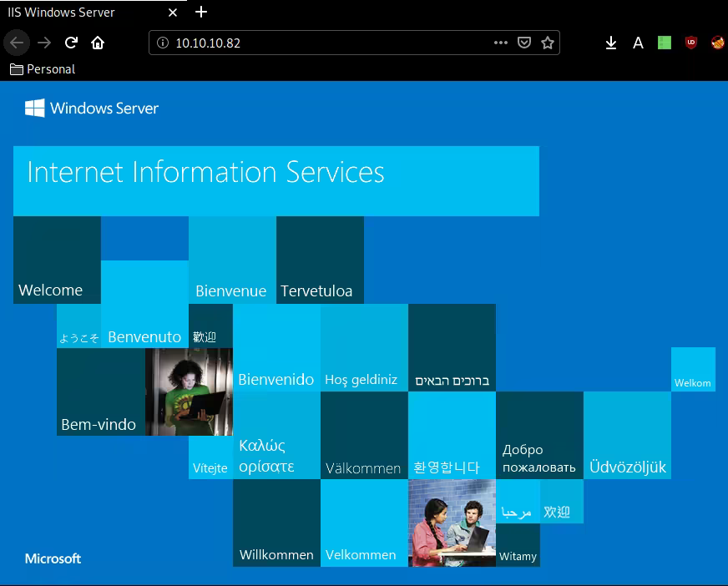Bookmark this page with the star icon
The image size is (728, 586).
pos(548,43)
